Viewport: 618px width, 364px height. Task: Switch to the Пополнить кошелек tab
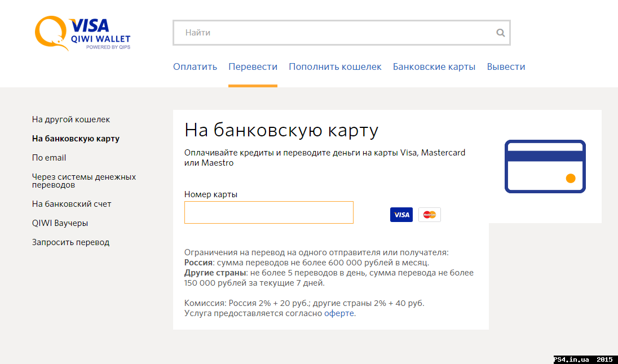pos(335,66)
